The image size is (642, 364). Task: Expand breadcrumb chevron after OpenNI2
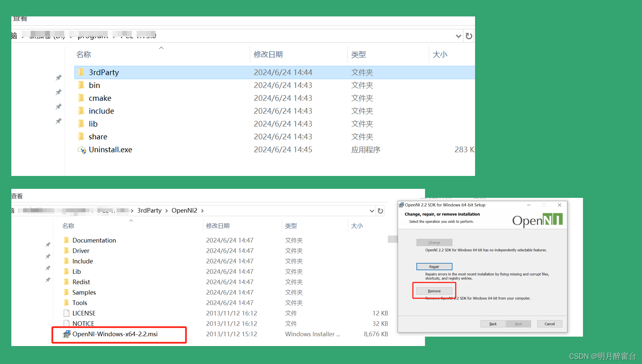203,211
